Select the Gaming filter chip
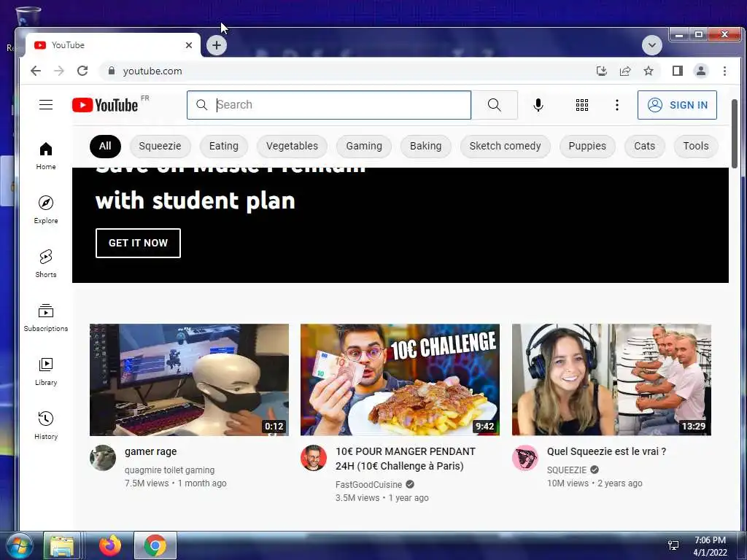The width and height of the screenshot is (747, 560). click(364, 146)
